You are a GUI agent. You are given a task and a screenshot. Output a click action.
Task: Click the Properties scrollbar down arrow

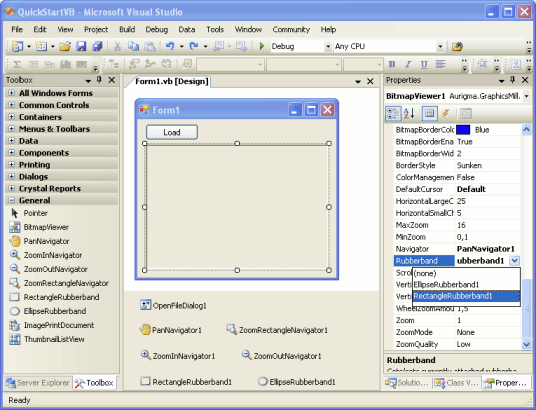pos(526,344)
